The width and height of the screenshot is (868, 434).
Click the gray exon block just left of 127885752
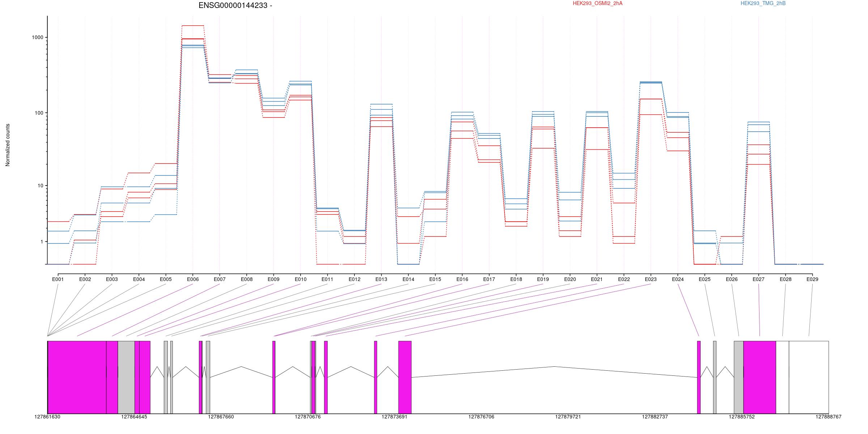click(739, 377)
